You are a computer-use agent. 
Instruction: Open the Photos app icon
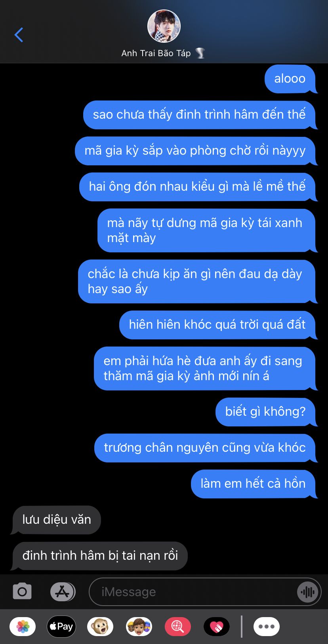click(23, 627)
